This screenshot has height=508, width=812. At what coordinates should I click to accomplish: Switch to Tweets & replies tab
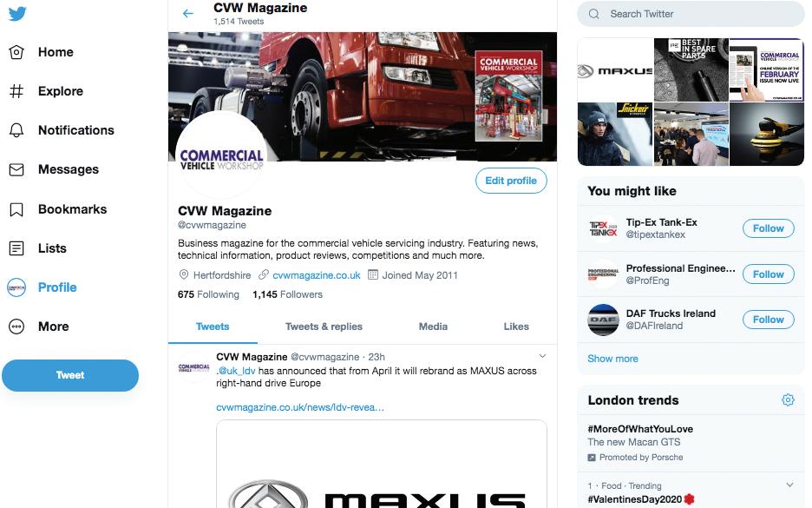coord(324,327)
